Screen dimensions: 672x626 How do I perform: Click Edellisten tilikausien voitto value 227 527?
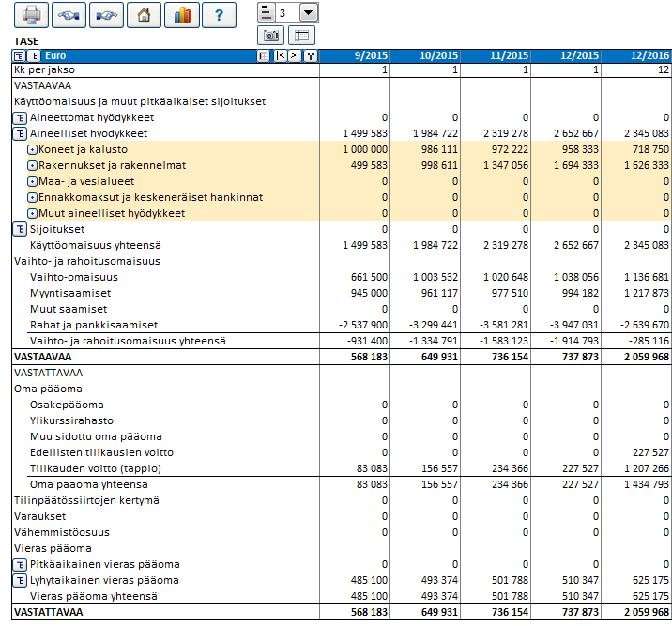(x=650, y=453)
